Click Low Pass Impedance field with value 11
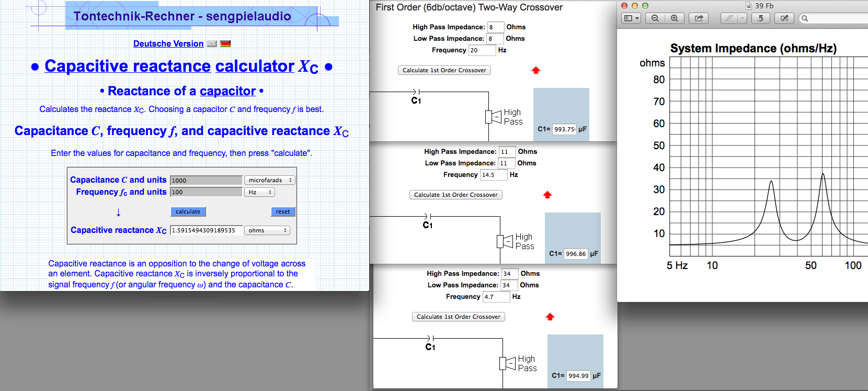Viewport: 868px width, 391px height. [x=506, y=163]
